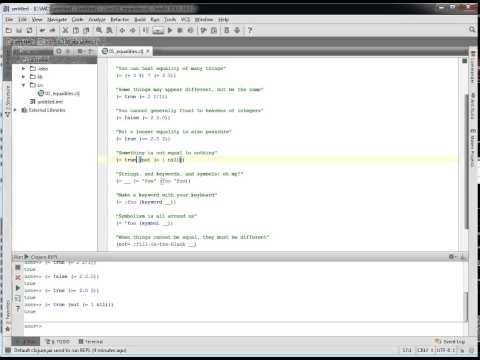Click the Run panel vertical scrollbar

(467, 306)
